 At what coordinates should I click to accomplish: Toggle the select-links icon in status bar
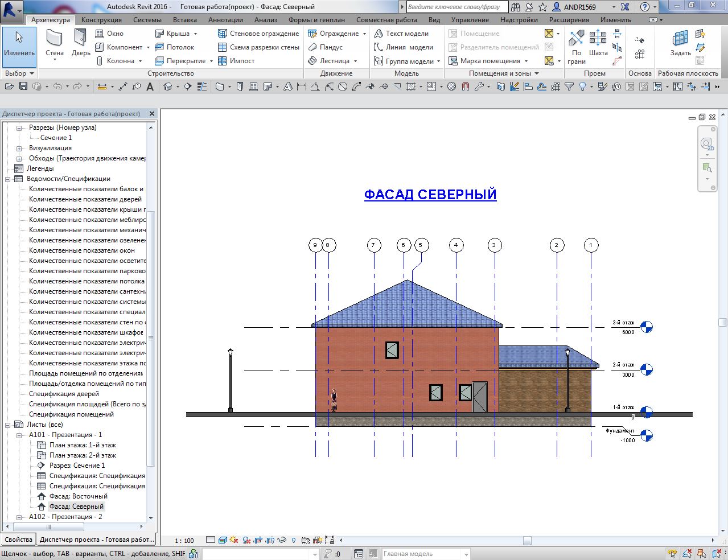click(673, 554)
